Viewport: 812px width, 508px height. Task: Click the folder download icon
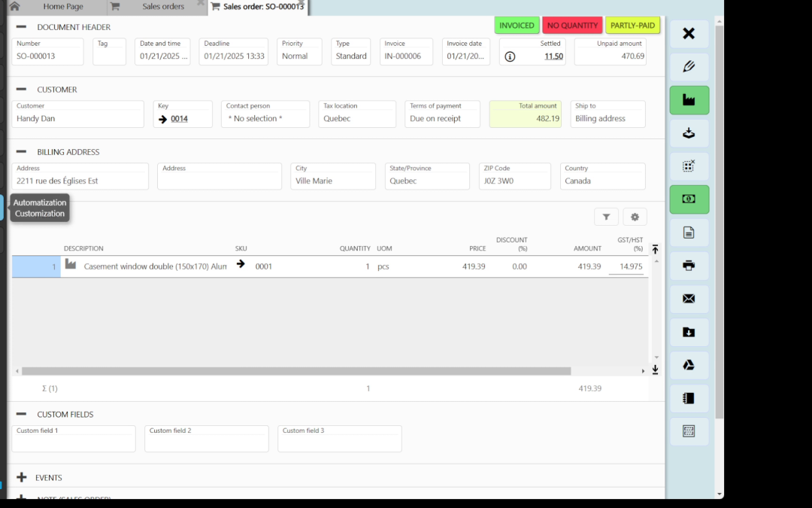click(689, 333)
